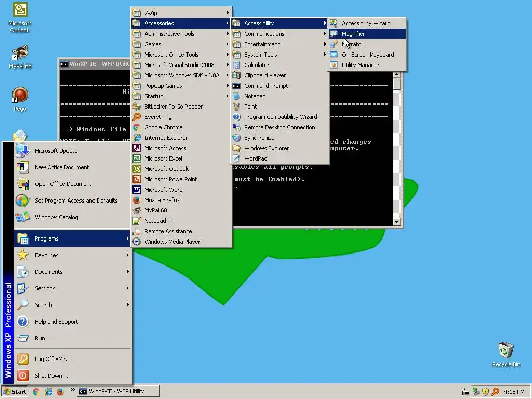Open Google Chrome icon in Programs menu
This screenshot has width=532, height=399.
coord(137,127)
